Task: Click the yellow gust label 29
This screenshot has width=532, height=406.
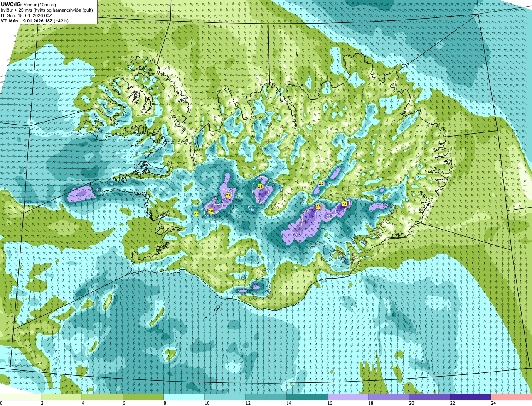Action: tap(260, 187)
